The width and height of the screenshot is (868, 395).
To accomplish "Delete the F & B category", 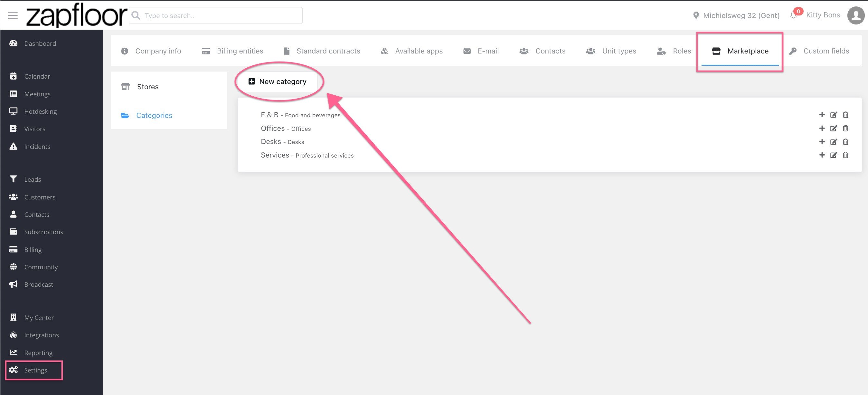I will (845, 115).
